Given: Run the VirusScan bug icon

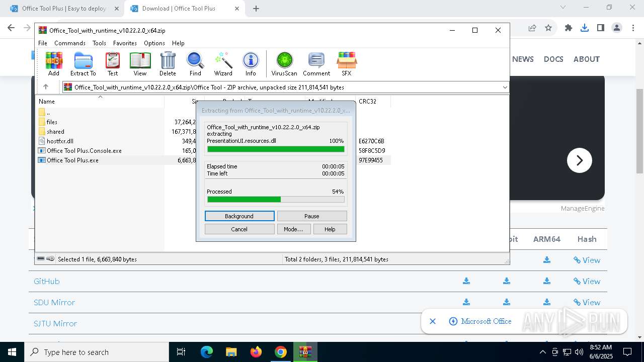Looking at the screenshot, I should [284, 64].
